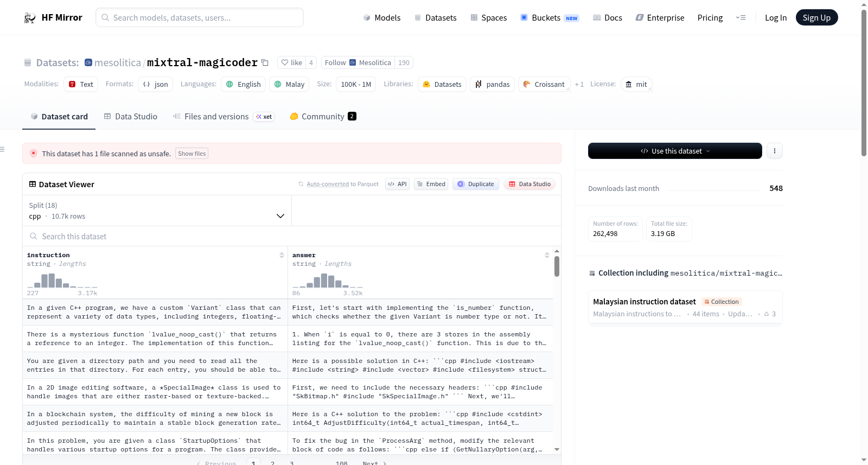Go to Spaces
868x465 pixels.
pos(489,17)
